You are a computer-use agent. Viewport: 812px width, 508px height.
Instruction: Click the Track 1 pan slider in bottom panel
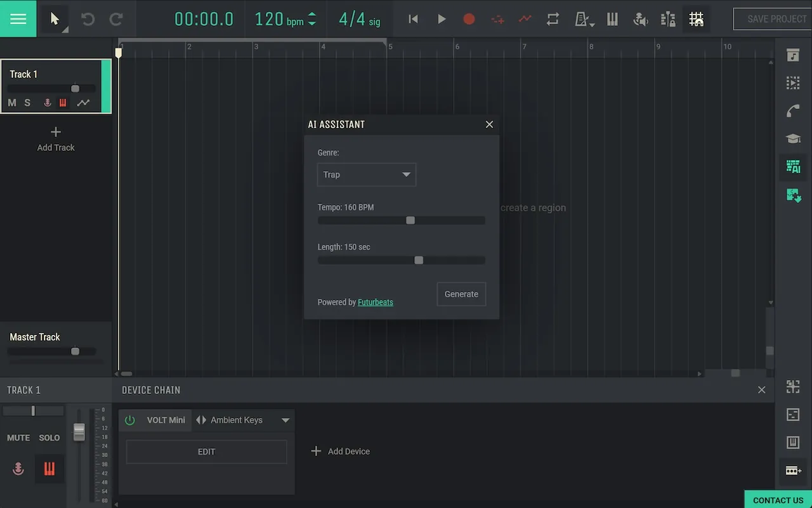(x=33, y=411)
